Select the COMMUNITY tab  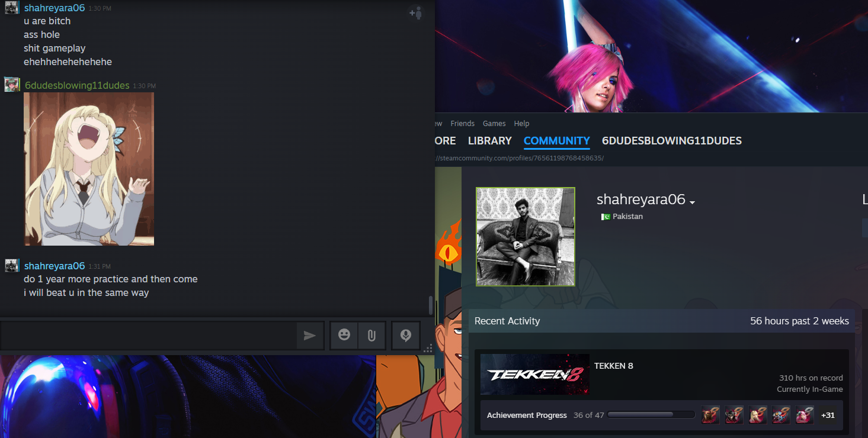coord(556,141)
